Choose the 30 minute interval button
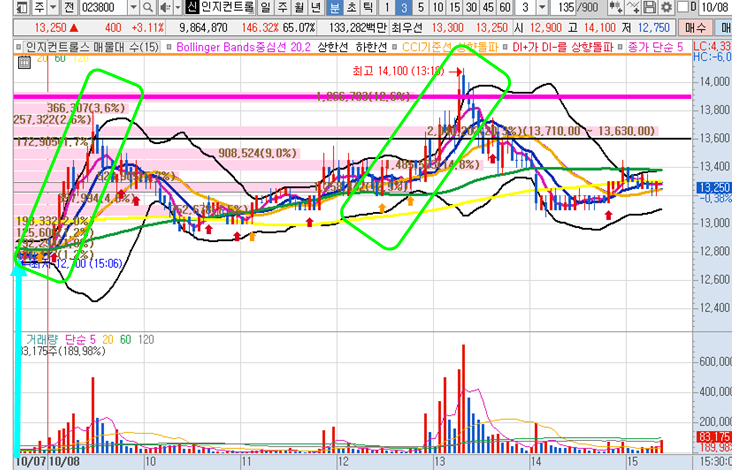The image size is (732, 470). (x=472, y=7)
